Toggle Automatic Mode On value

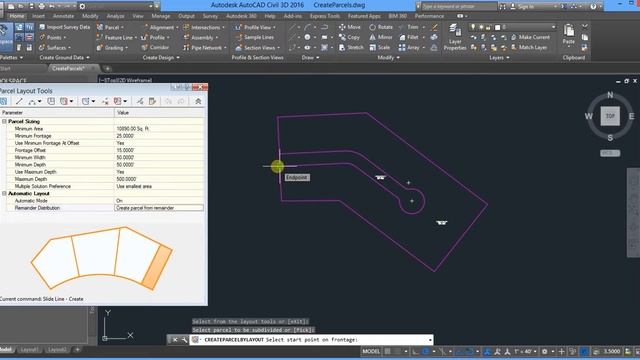159,201
